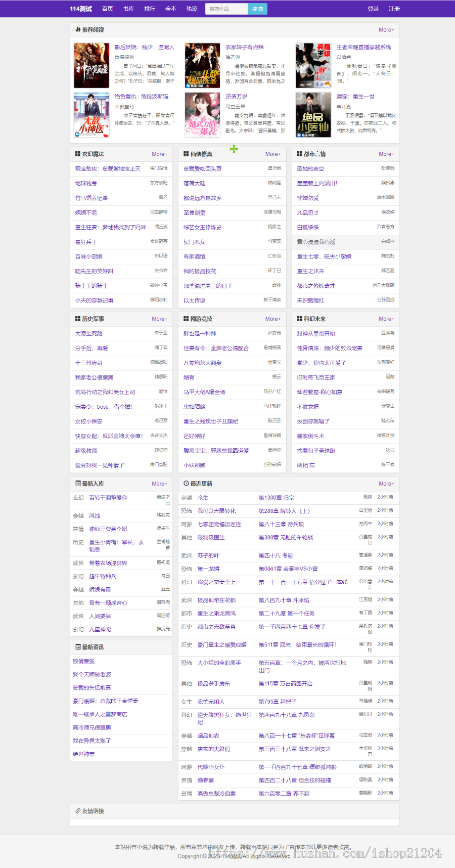Click the link icon beside 友情链接
This screenshot has height=868, width=455.
(78, 811)
